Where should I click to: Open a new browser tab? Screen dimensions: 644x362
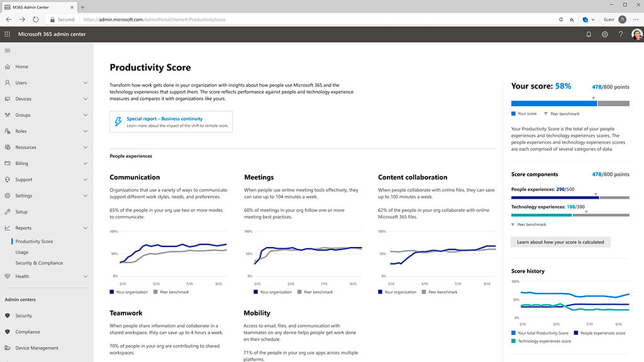(x=82, y=7)
